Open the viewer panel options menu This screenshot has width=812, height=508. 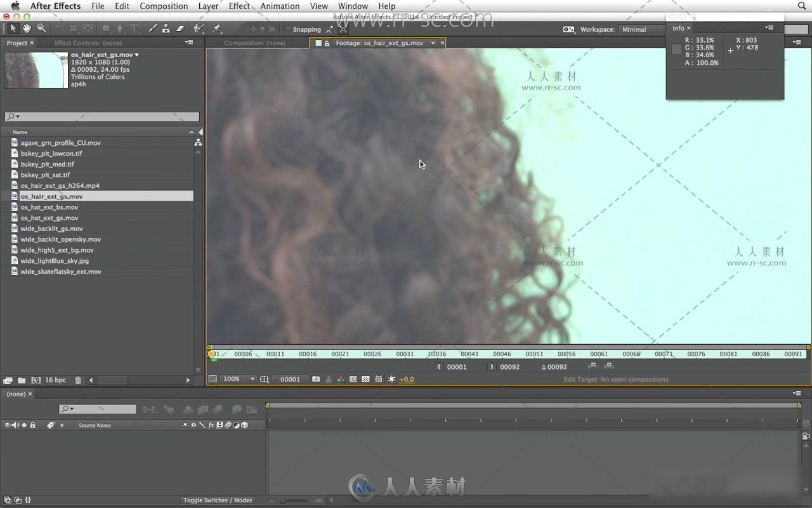pos(797,43)
